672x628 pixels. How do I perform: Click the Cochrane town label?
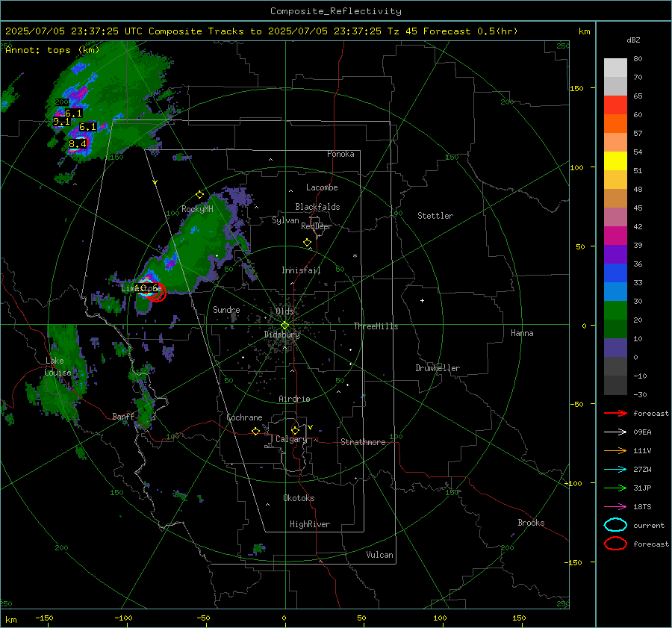(x=244, y=417)
